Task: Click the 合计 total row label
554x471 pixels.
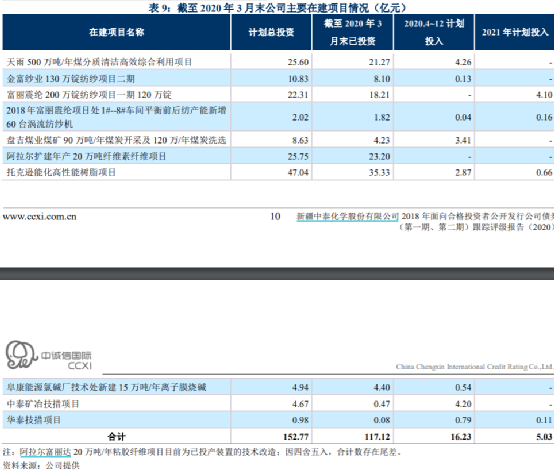Action: tap(116, 437)
